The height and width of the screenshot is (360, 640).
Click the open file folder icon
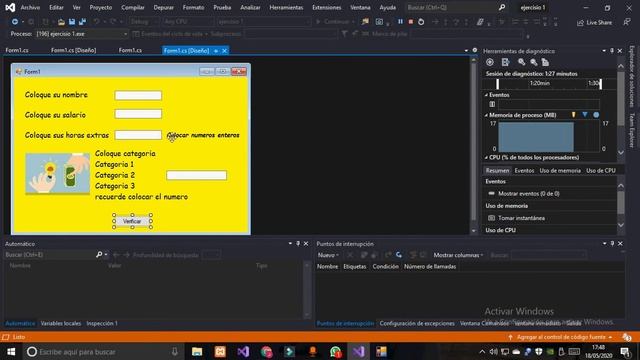61,22
